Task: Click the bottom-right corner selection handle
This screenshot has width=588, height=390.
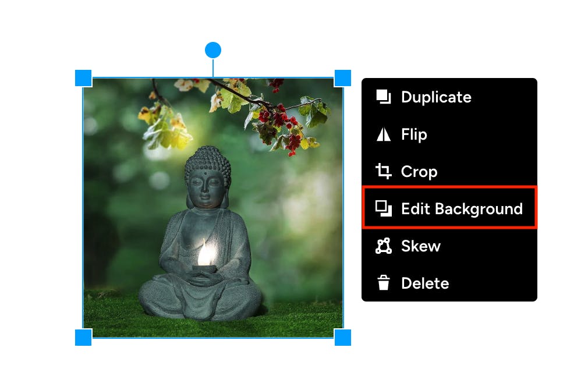Action: (x=342, y=338)
